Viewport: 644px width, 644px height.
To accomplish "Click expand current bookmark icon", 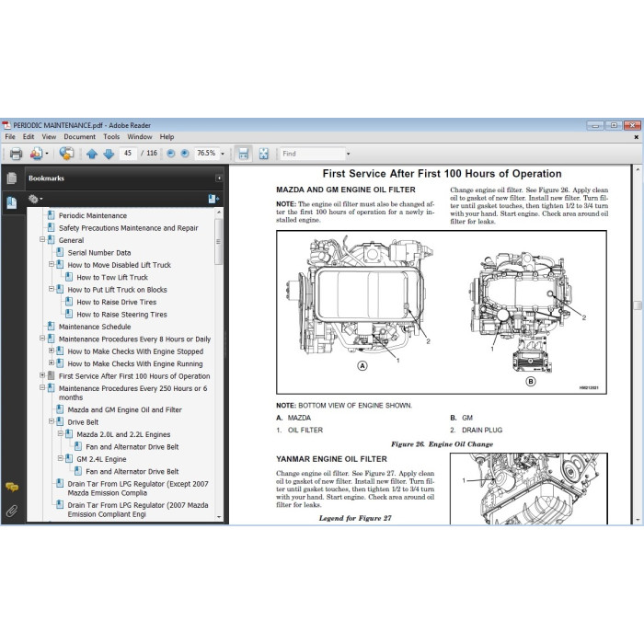I will (x=213, y=200).
